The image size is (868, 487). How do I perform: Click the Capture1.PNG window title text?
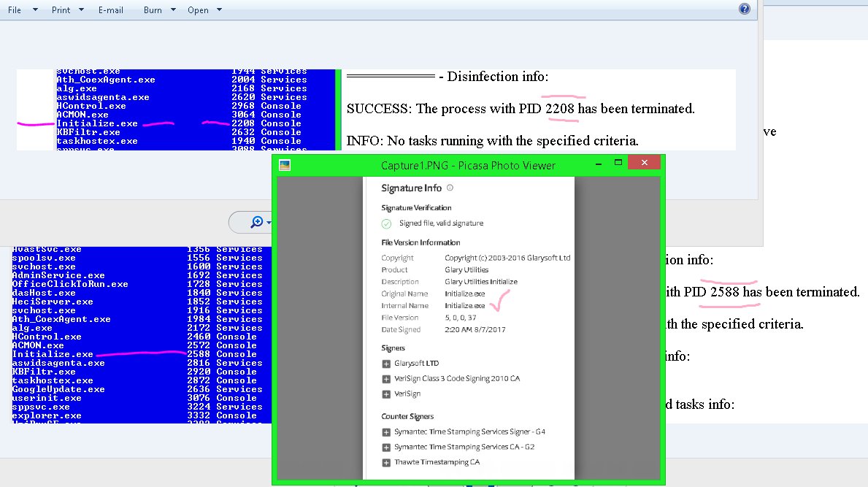point(468,166)
